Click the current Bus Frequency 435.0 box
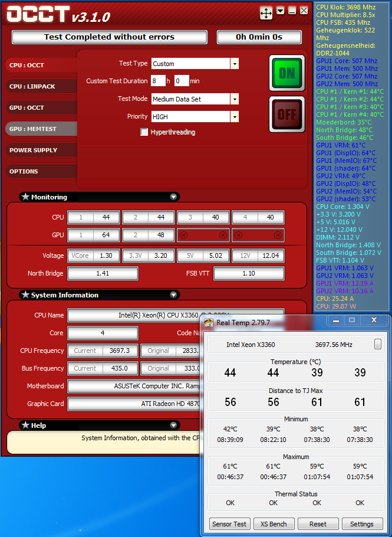 pos(103,368)
